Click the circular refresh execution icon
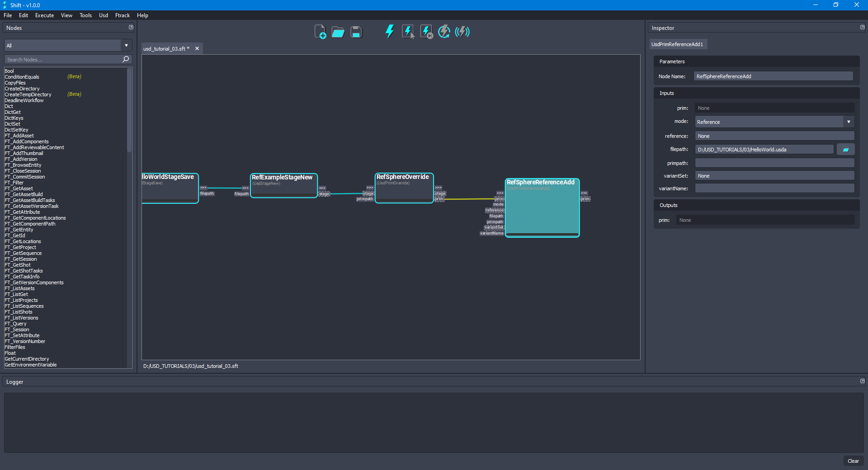The height and width of the screenshot is (470, 868). [444, 31]
